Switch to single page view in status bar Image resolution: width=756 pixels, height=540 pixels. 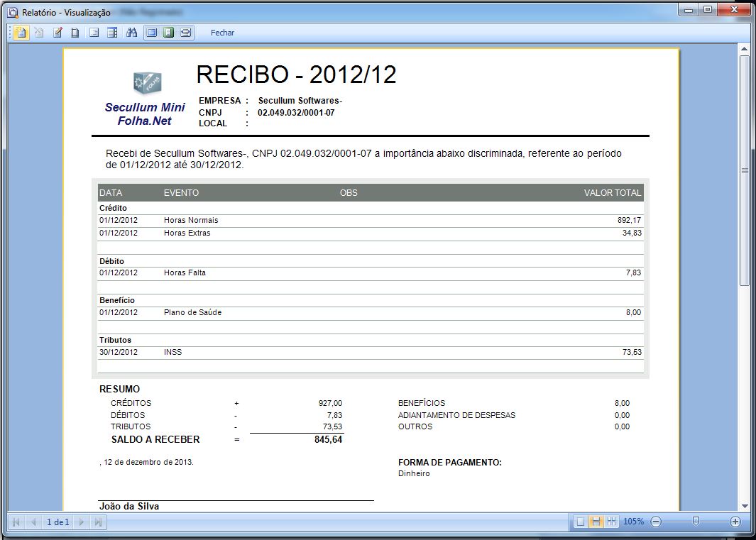[x=581, y=522]
